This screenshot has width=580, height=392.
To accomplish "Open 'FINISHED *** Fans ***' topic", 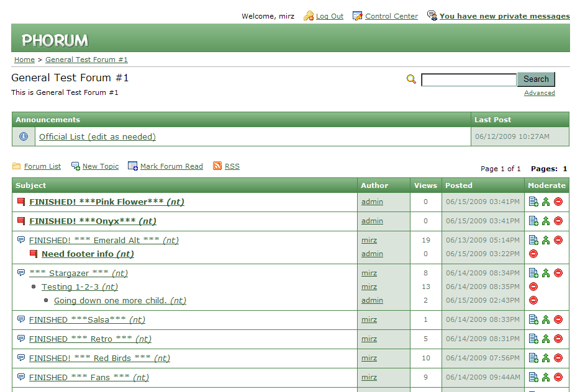I will click(89, 377).
